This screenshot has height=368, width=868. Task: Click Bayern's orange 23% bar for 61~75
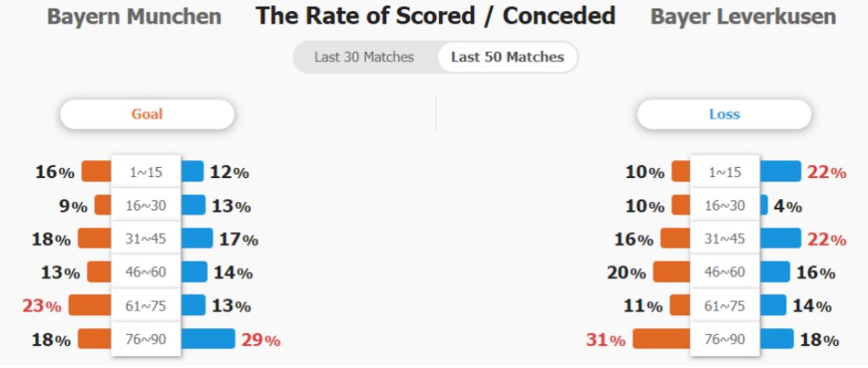tap(90, 305)
